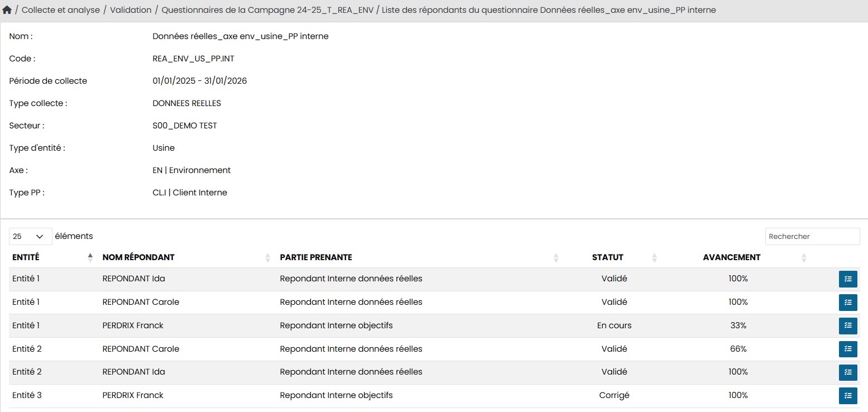Image resolution: width=868 pixels, height=412 pixels.
Task: Click the Liste des répondants breadcrumb item
Action: coord(548,10)
